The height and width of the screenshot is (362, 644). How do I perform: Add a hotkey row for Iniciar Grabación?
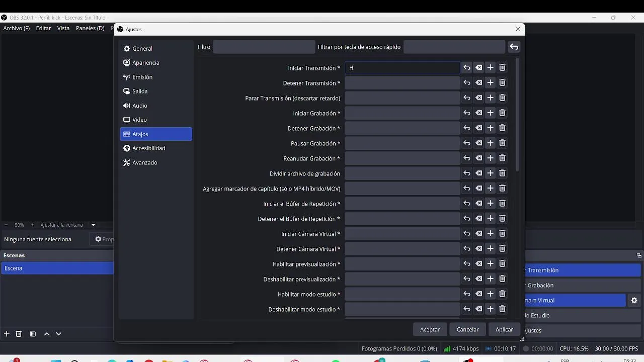click(x=491, y=113)
